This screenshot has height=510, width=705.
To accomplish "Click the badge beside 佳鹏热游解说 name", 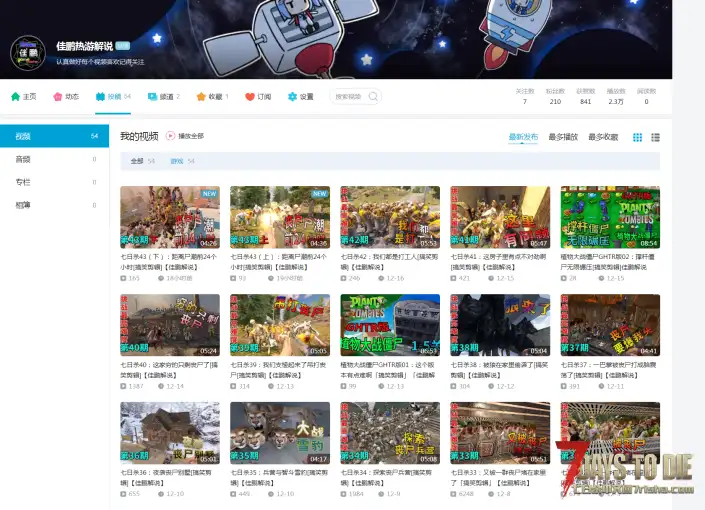I will click(123, 46).
